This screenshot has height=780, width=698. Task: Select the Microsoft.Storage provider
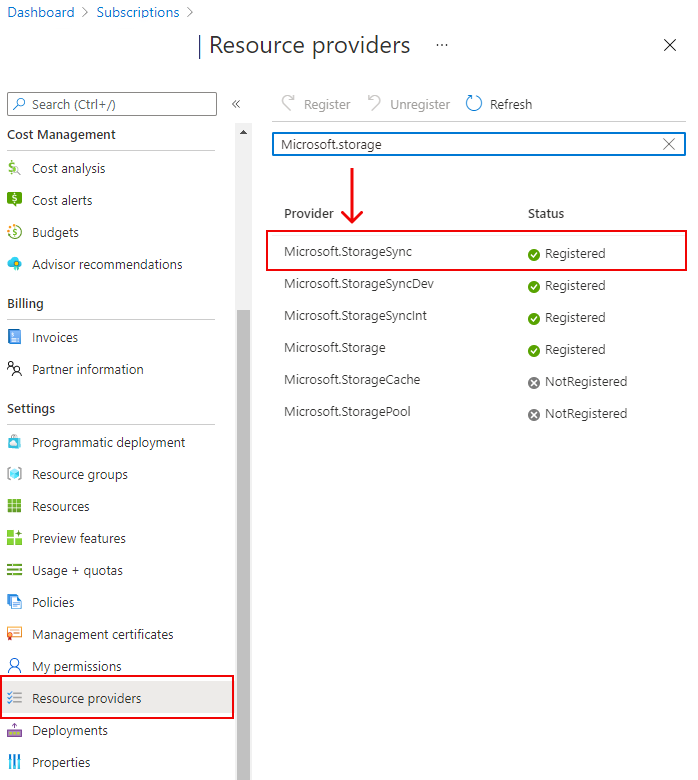coord(334,348)
